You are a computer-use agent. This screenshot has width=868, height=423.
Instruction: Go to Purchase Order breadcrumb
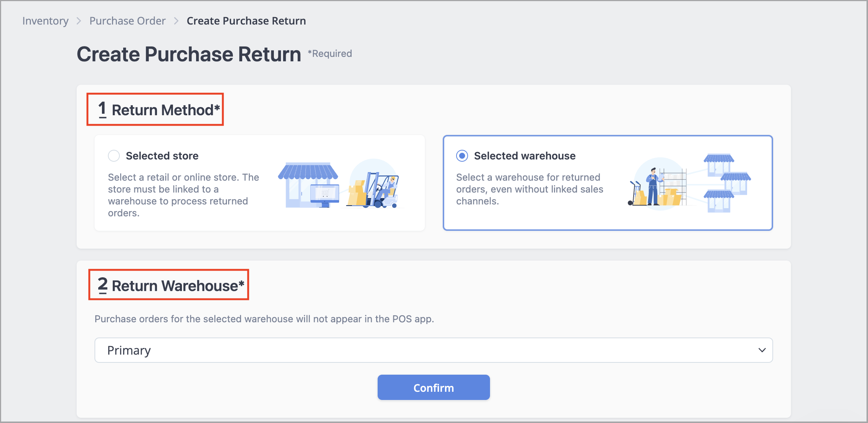[127, 21]
